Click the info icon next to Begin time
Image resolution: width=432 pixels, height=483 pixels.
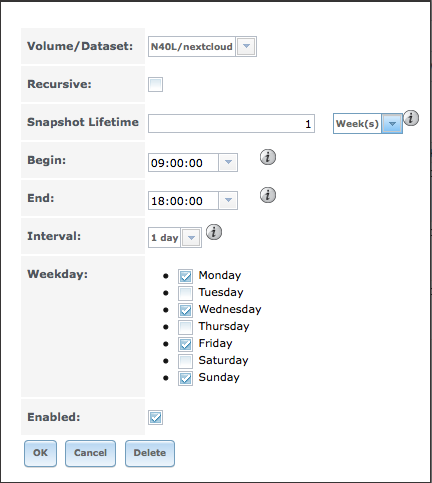point(268,157)
